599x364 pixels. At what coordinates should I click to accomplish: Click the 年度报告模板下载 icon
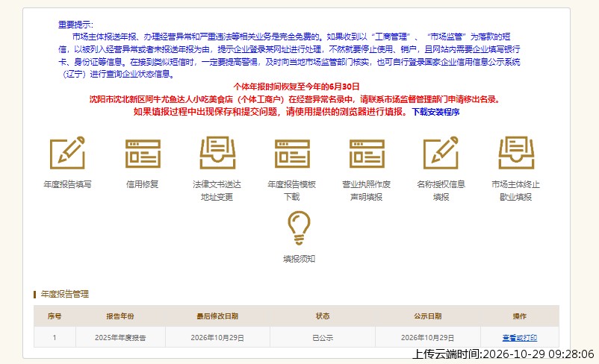click(292, 154)
